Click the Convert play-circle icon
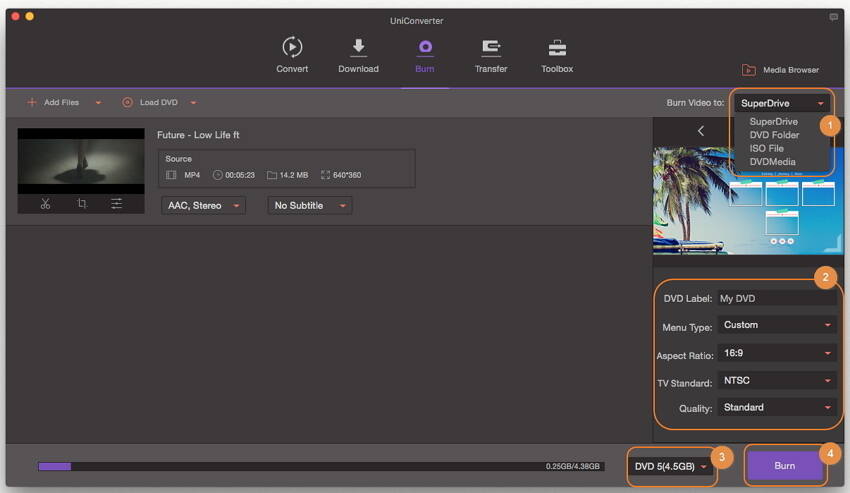The image size is (850, 493). coord(292,47)
